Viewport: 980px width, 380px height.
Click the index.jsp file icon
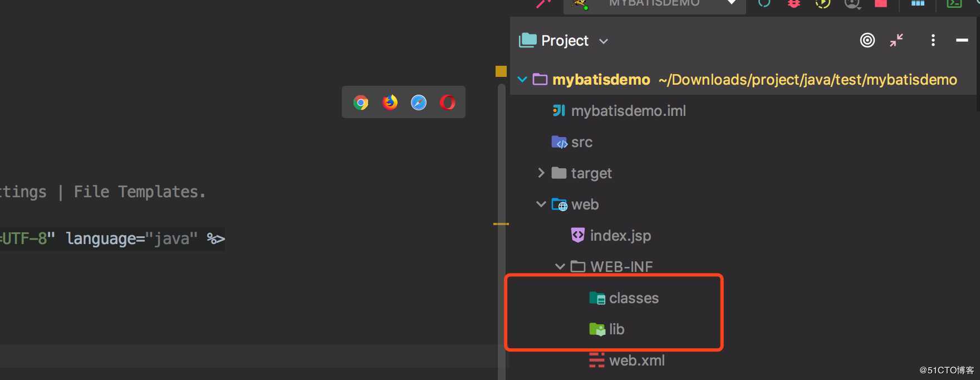(578, 235)
